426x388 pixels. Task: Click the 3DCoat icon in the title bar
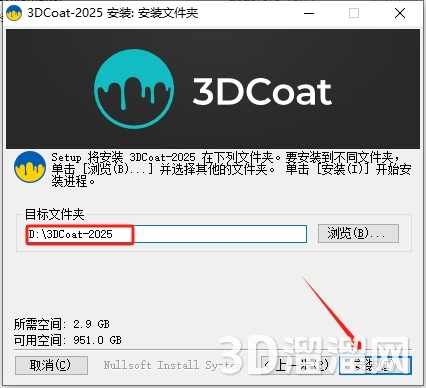click(x=14, y=13)
